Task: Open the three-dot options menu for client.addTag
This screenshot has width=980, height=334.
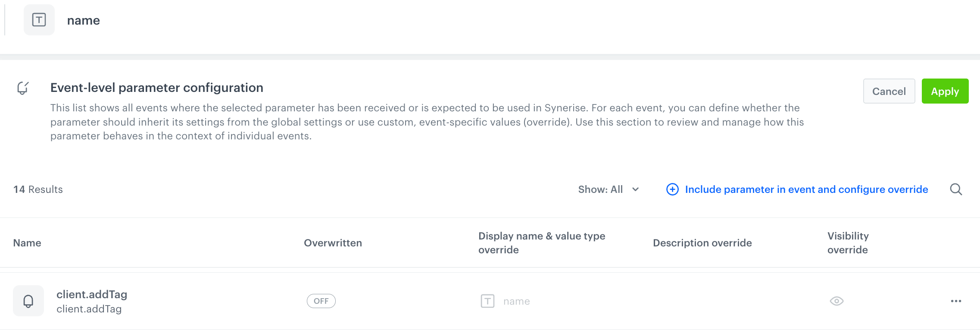Action: pos(956,301)
